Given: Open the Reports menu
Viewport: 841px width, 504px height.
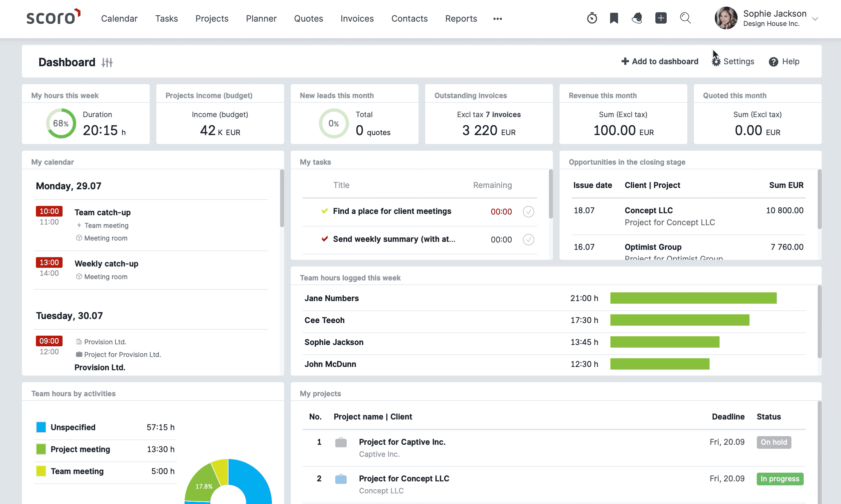Looking at the screenshot, I should [461, 18].
